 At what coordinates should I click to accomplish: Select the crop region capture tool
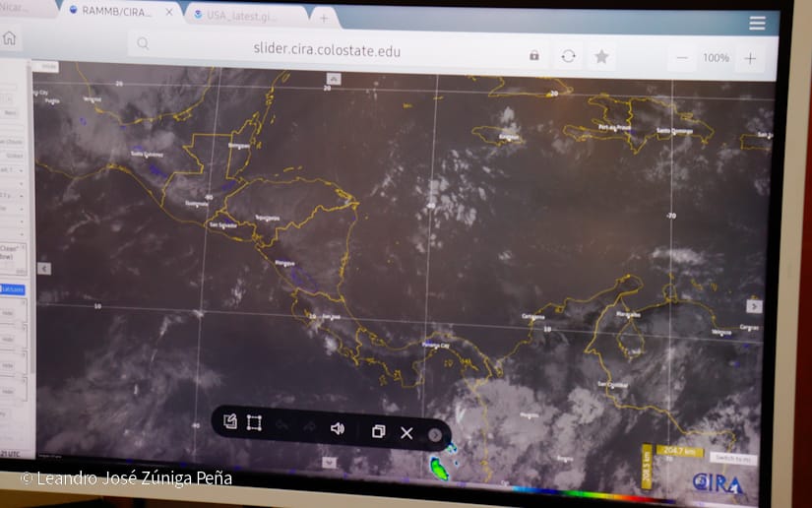point(254,422)
